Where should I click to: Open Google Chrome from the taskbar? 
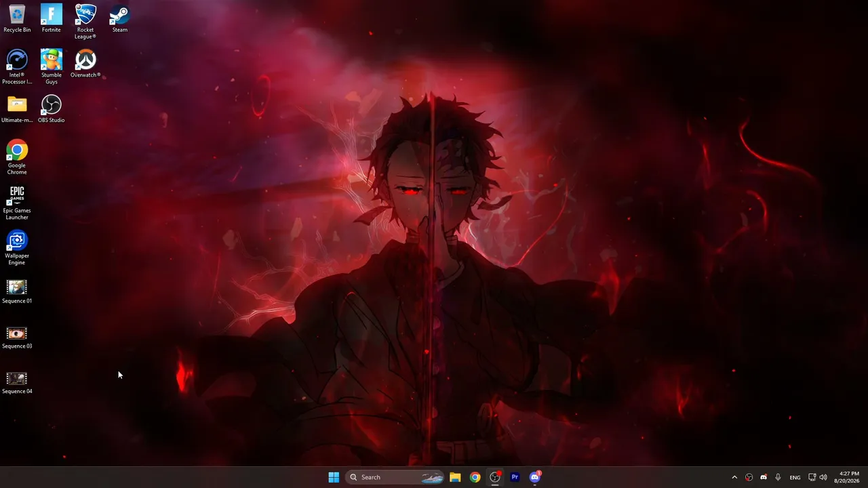click(475, 477)
